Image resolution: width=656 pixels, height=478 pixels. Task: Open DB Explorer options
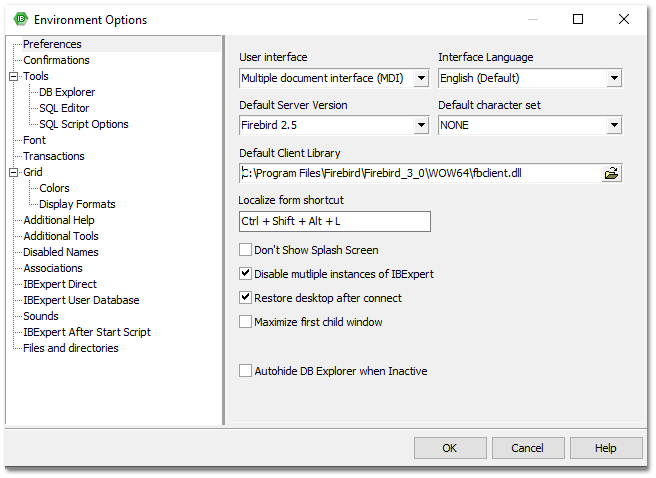[67, 92]
